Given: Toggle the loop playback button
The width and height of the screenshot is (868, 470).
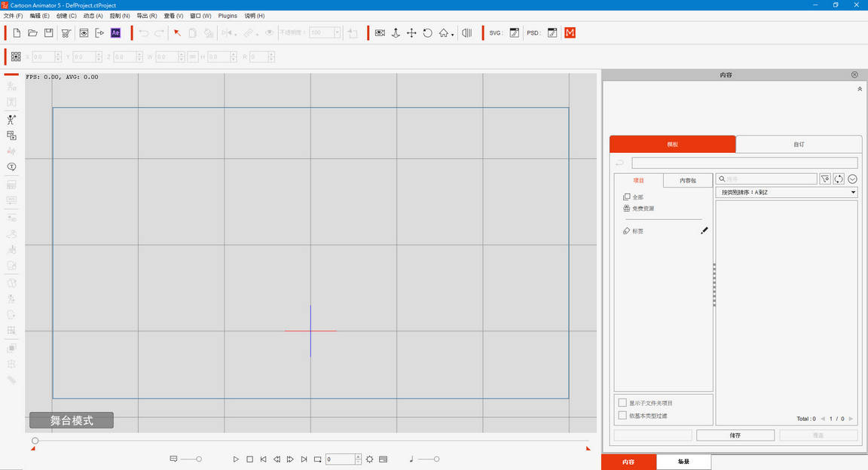Looking at the screenshot, I should [317, 459].
